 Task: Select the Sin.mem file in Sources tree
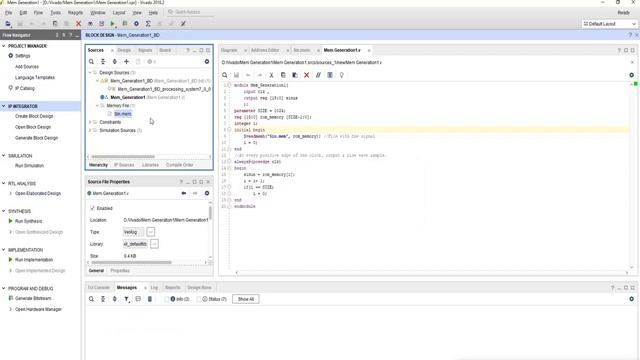pos(123,114)
